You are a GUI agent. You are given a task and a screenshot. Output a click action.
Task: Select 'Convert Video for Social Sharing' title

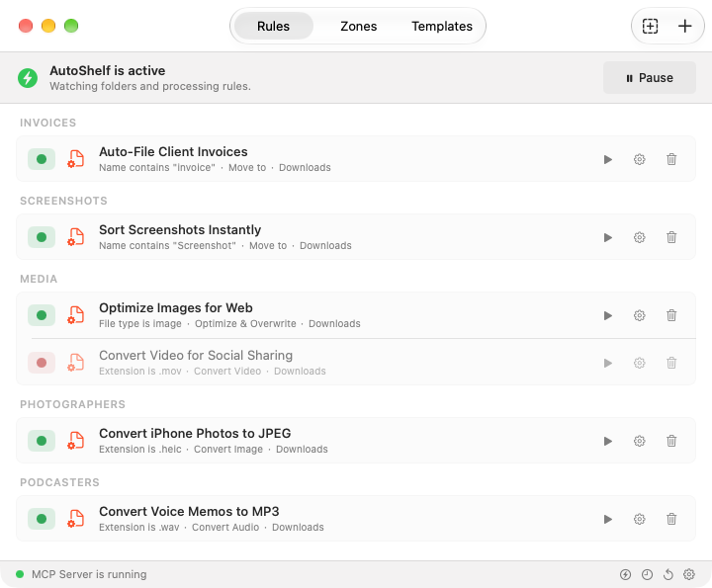[x=196, y=355]
